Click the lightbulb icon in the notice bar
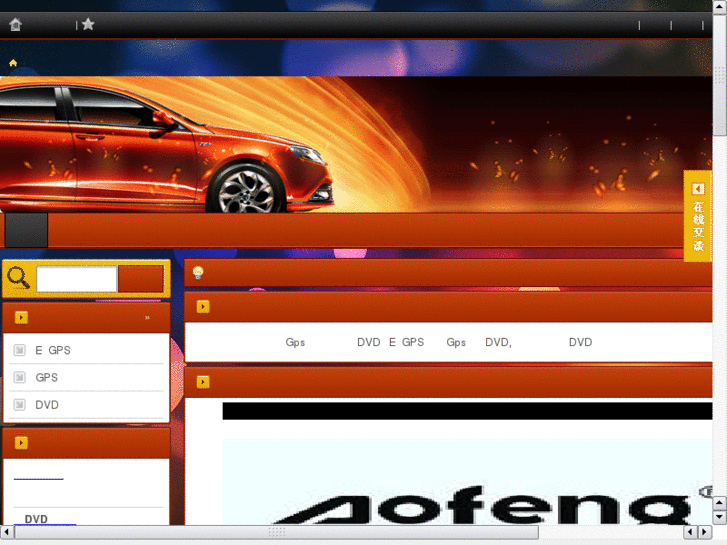Viewport: 727px width, 545px height. (198, 273)
